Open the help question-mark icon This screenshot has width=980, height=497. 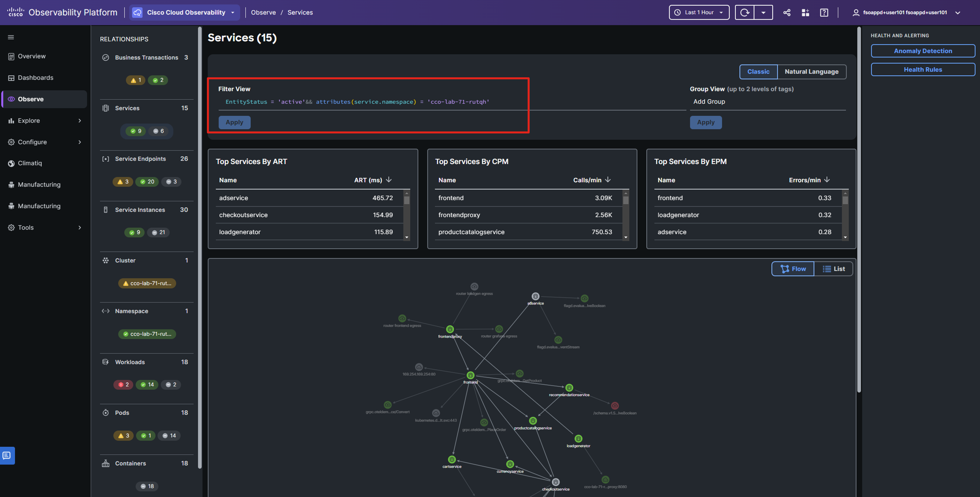click(x=824, y=12)
